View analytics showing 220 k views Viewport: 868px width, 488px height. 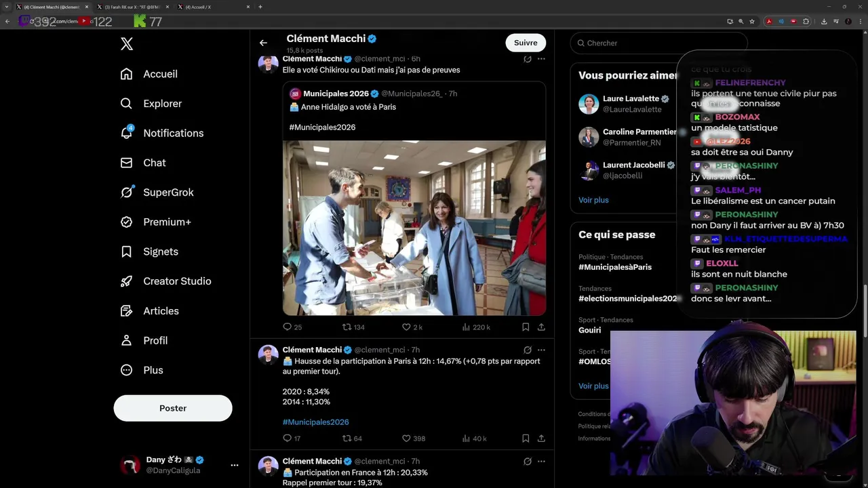476,327
